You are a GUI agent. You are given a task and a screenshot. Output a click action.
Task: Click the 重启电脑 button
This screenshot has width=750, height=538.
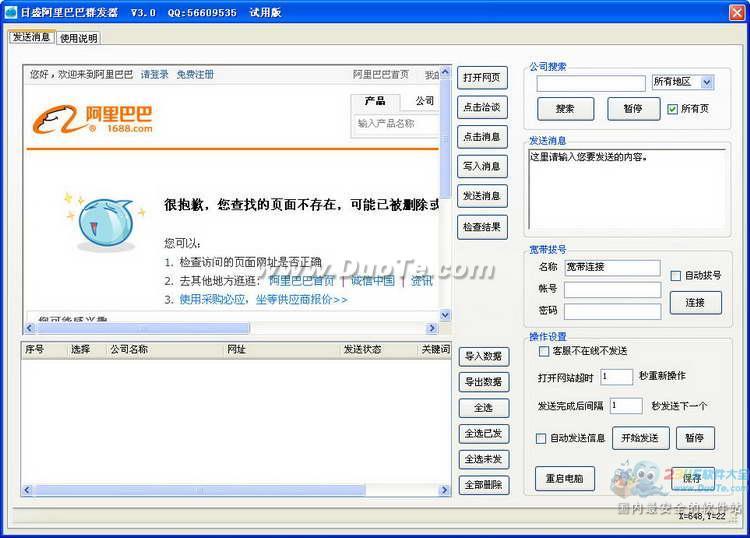(565, 479)
